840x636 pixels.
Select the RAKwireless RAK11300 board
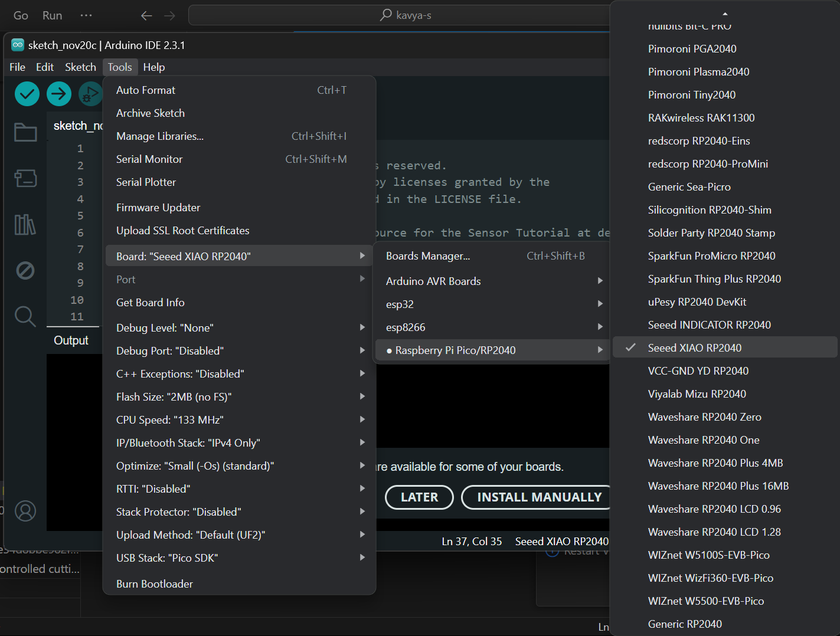point(725,117)
